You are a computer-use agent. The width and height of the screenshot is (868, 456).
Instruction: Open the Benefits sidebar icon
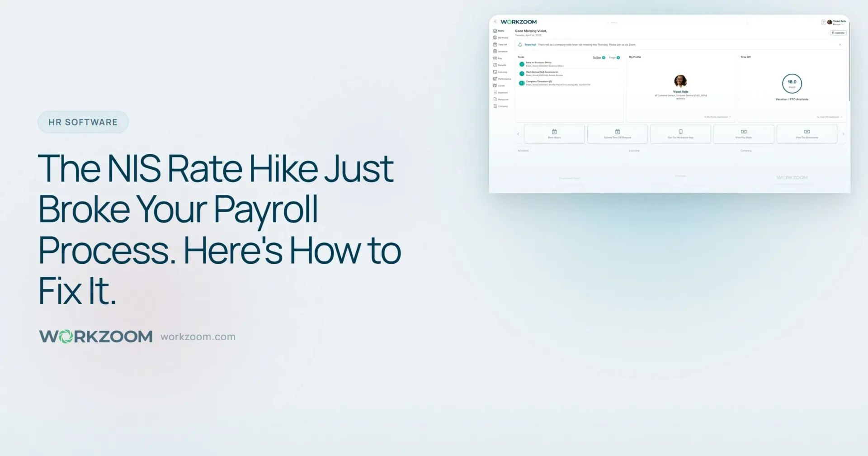click(495, 65)
